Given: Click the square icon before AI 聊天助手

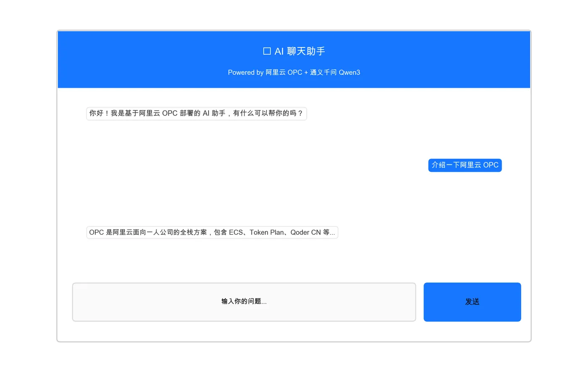Looking at the screenshot, I should tap(267, 51).
